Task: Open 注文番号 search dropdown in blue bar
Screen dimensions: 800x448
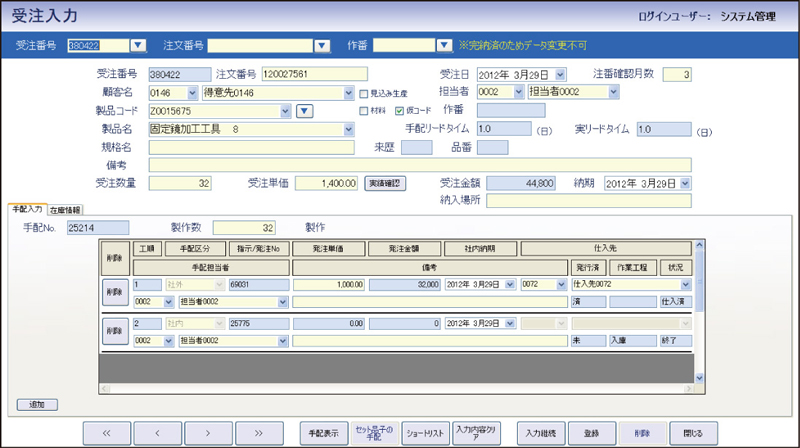Action: (x=321, y=45)
